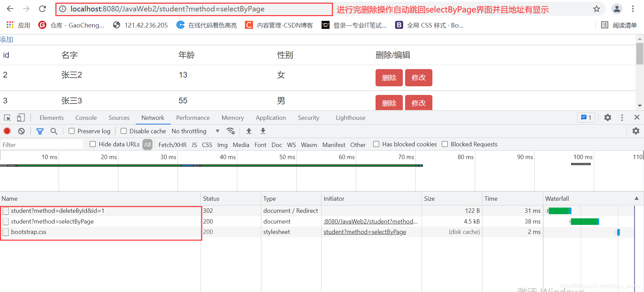Click the page scrollbar down arrow
Image resolution: width=644 pixels, height=292 pixels.
coord(640,105)
